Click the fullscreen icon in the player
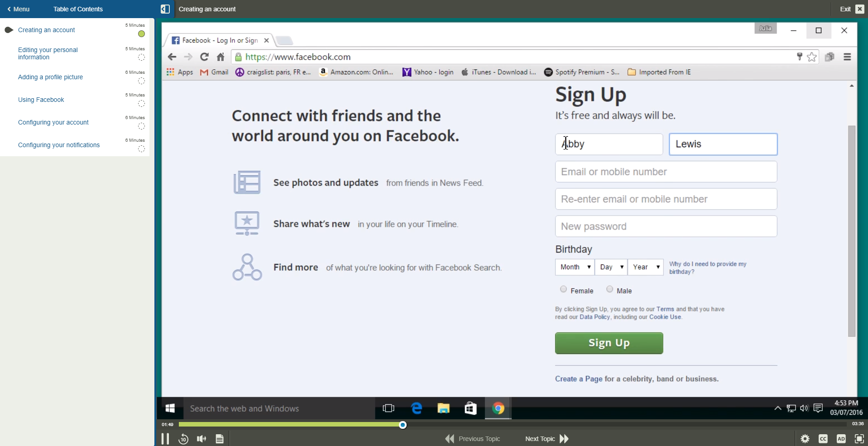This screenshot has height=446, width=868. (859, 438)
